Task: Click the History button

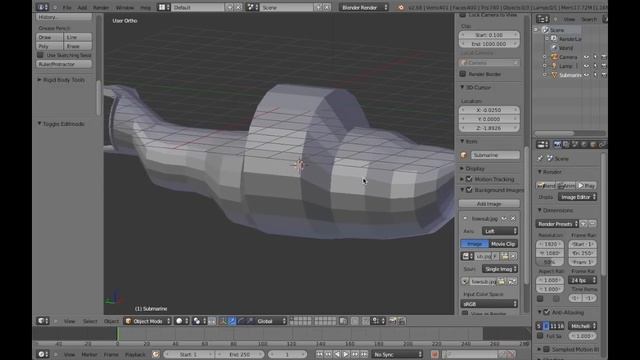Action: 64,17
